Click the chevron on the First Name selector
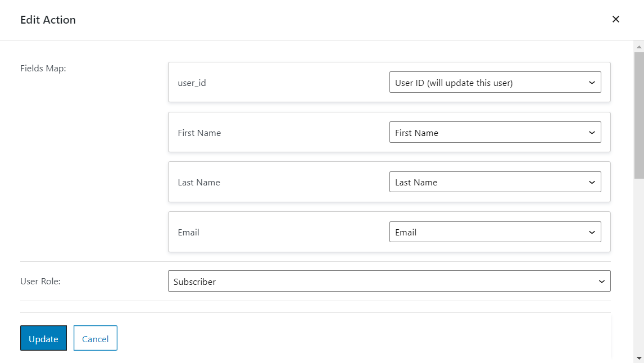The width and height of the screenshot is (644, 363). [x=591, y=132]
